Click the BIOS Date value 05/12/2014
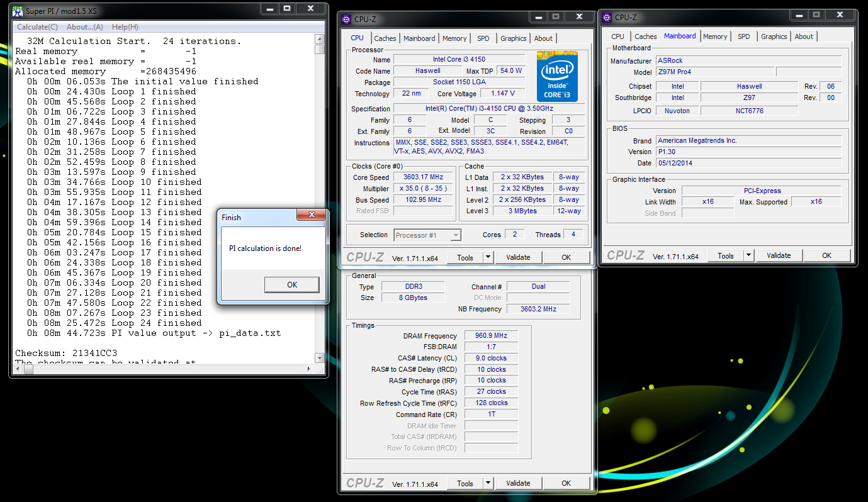 coord(748,163)
